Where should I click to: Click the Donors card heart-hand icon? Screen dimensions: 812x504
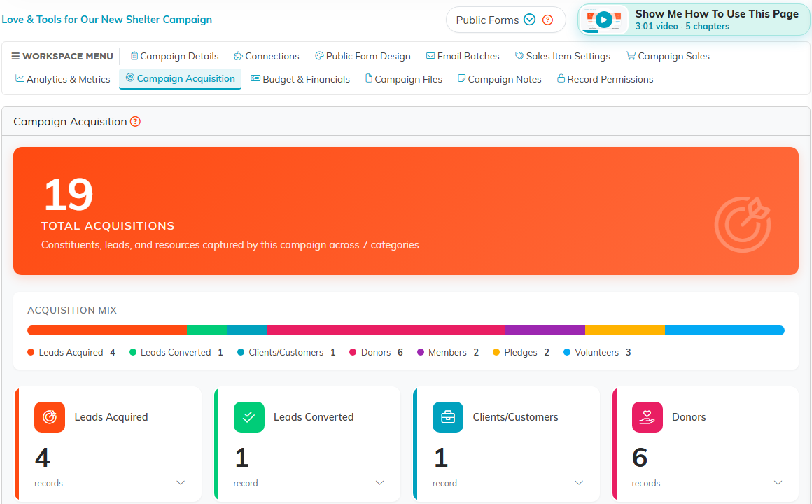[x=647, y=417]
